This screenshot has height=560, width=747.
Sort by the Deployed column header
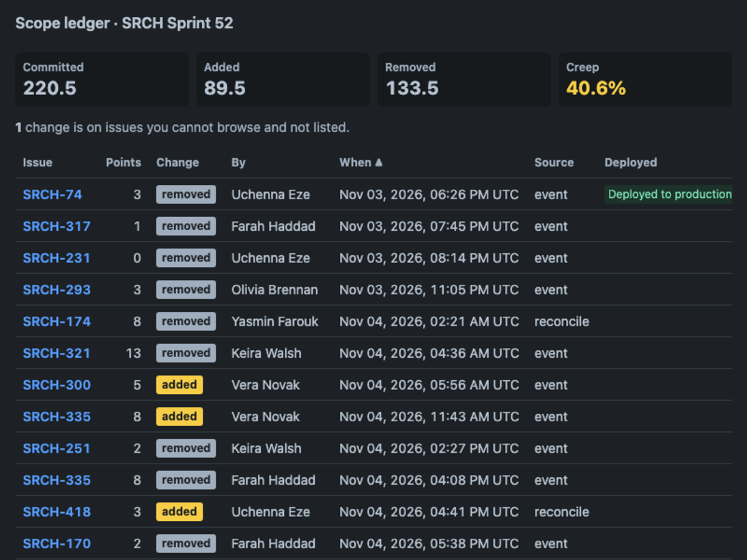point(631,162)
